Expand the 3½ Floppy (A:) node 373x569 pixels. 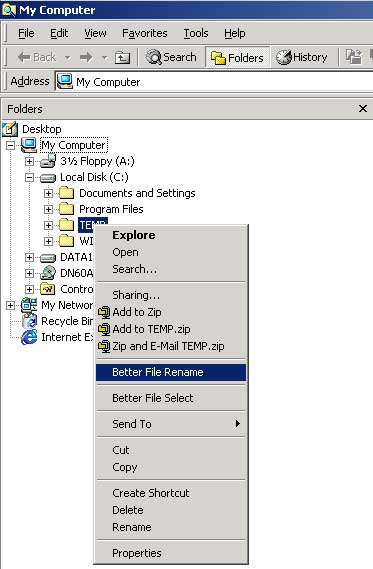pyautogui.click(x=29, y=161)
